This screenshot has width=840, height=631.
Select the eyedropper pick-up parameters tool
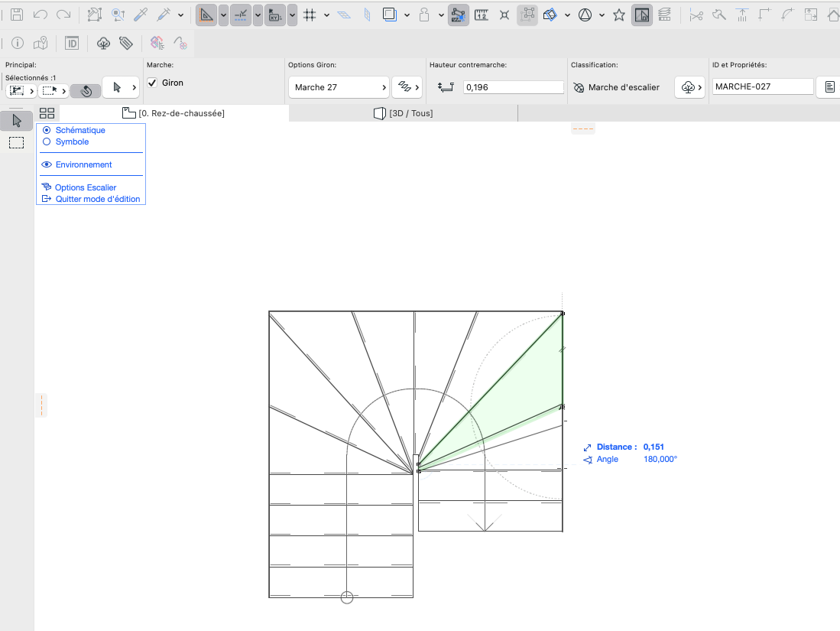tap(141, 15)
